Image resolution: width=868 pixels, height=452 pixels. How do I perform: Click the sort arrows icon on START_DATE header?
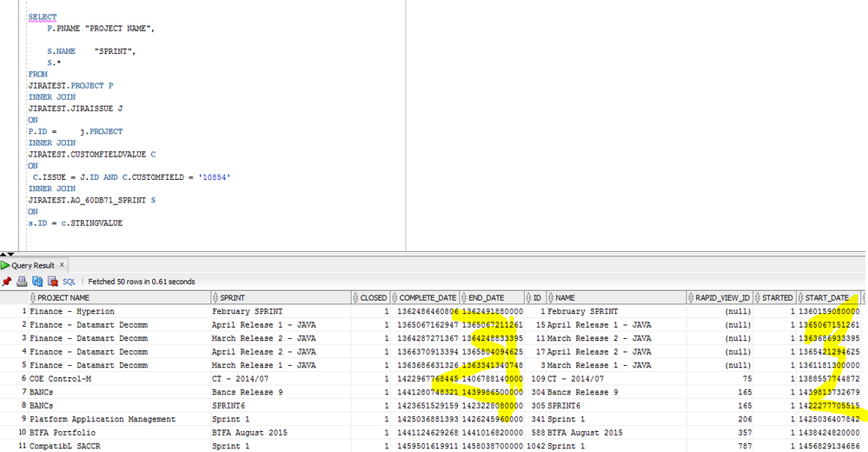(800, 297)
